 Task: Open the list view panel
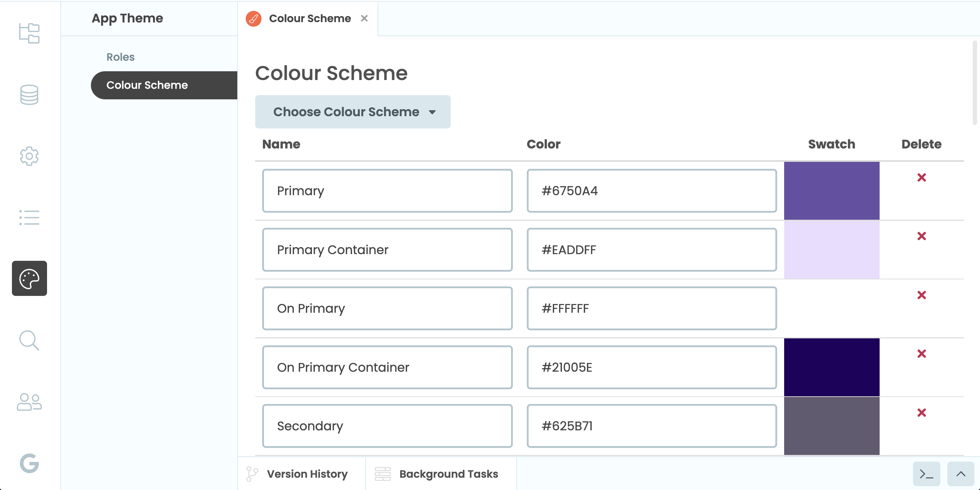tap(29, 218)
